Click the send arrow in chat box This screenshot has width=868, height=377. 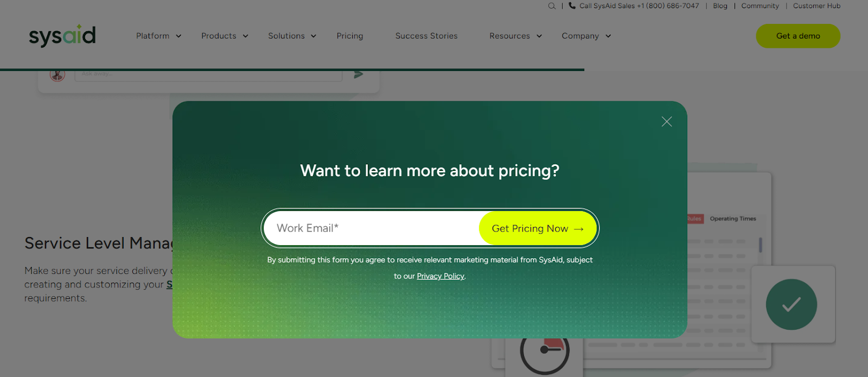pyautogui.click(x=358, y=74)
